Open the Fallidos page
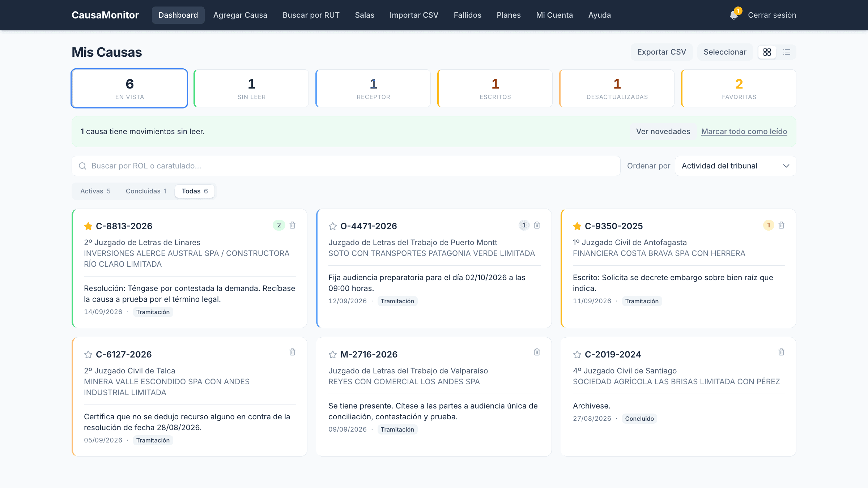868x488 pixels. pos(468,15)
